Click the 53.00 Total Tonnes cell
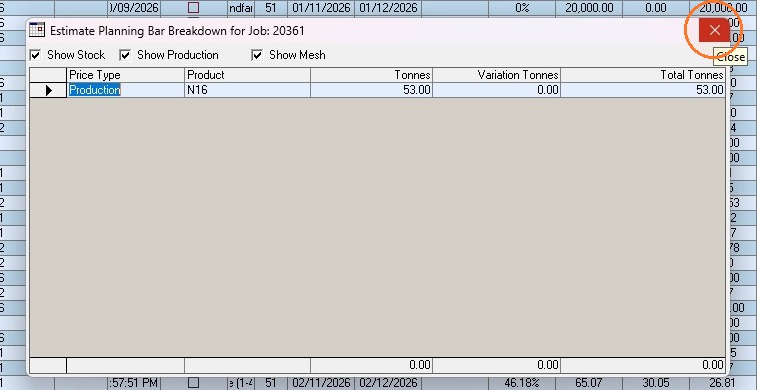The width and height of the screenshot is (757, 390). [643, 90]
